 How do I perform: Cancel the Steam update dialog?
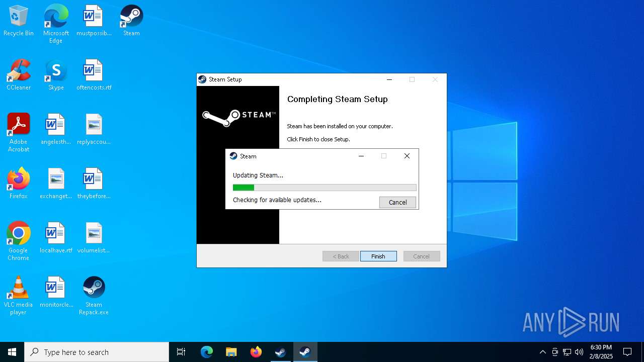pyautogui.click(x=397, y=202)
